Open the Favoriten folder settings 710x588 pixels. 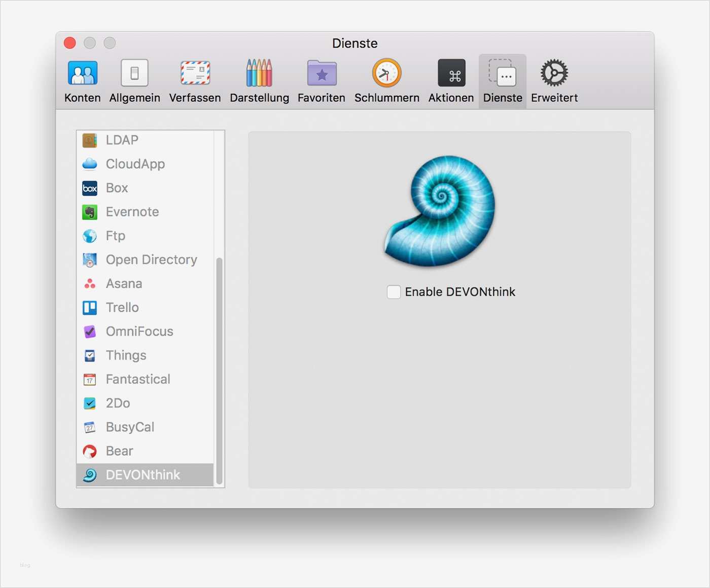coord(321,80)
